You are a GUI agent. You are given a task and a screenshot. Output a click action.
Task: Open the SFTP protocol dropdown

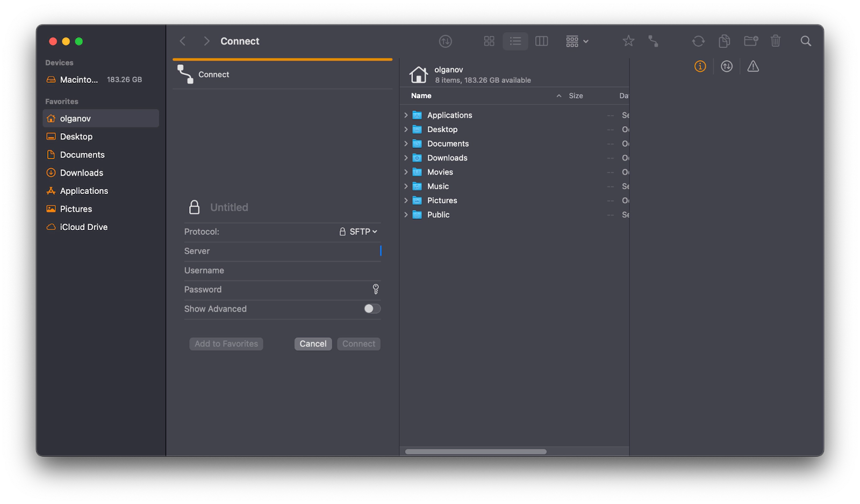359,232
